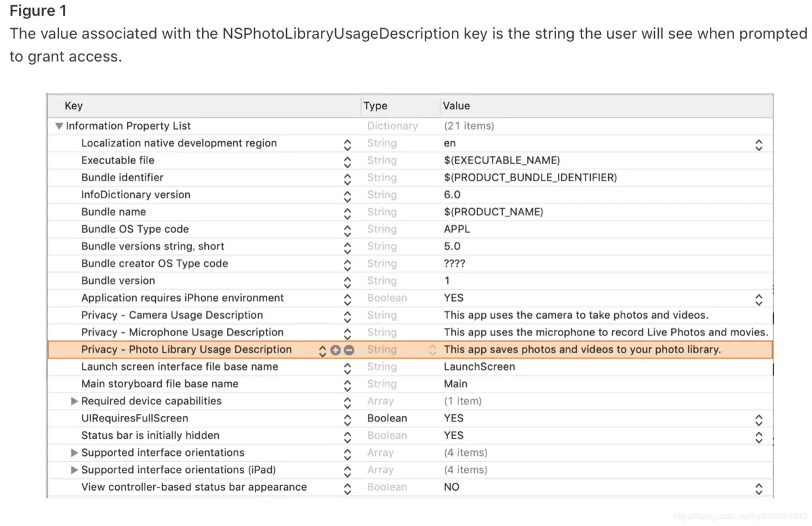This screenshot has width=812, height=526.
Task: Open key stepper for Photo Library Usage Description
Action: [322, 350]
